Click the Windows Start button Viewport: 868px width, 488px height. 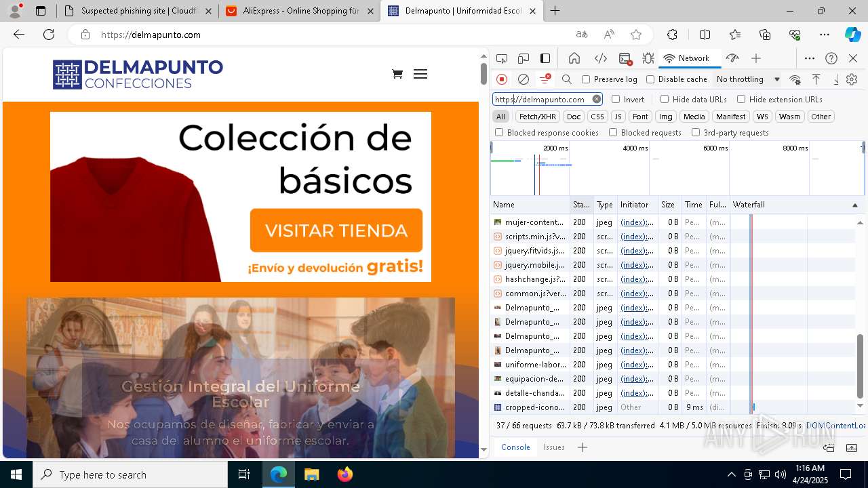pos(16,474)
